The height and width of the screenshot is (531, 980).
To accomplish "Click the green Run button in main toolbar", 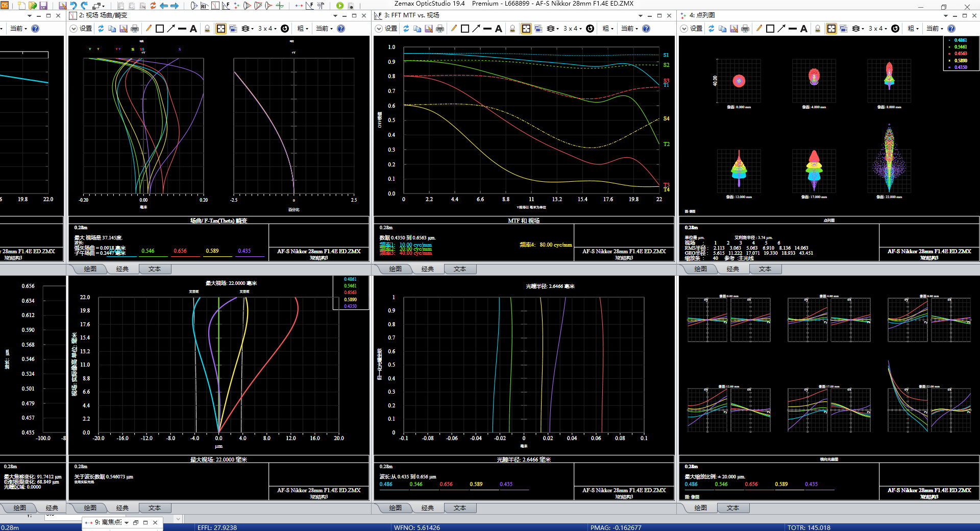I will (x=340, y=6).
